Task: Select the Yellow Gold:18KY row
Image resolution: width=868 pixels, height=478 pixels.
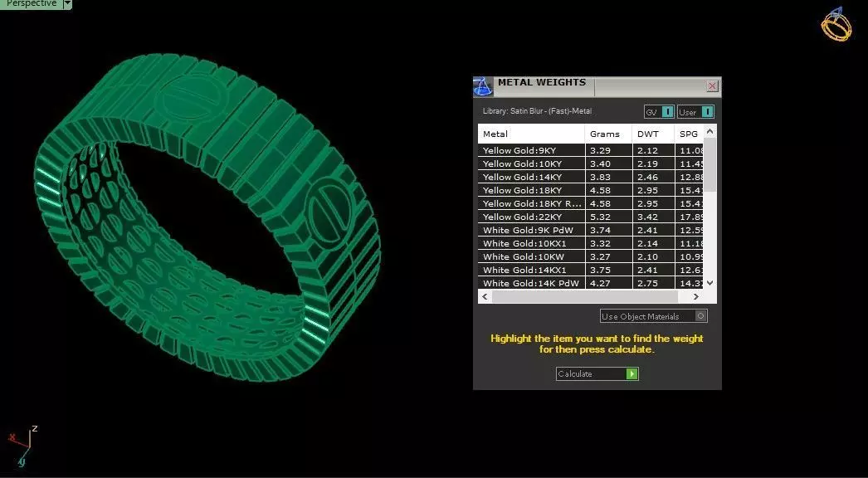Action: click(x=591, y=190)
